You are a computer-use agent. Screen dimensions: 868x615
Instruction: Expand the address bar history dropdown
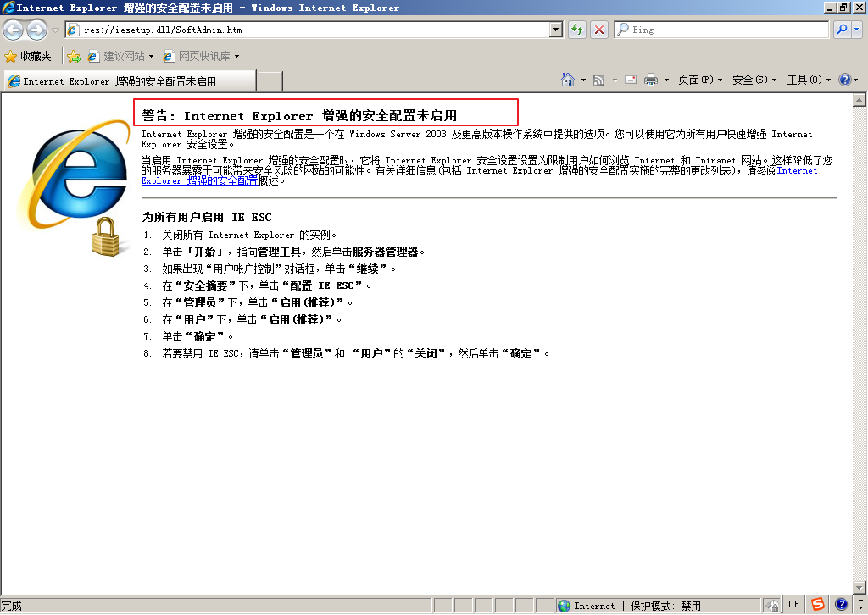[x=556, y=30]
